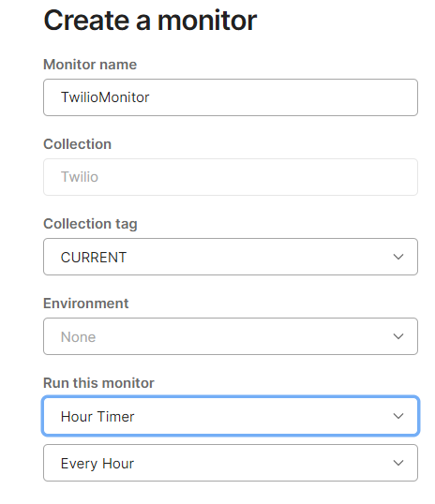This screenshot has height=504, width=435.
Task: Place cursor in TwilioMonitor text
Action: click(x=105, y=97)
